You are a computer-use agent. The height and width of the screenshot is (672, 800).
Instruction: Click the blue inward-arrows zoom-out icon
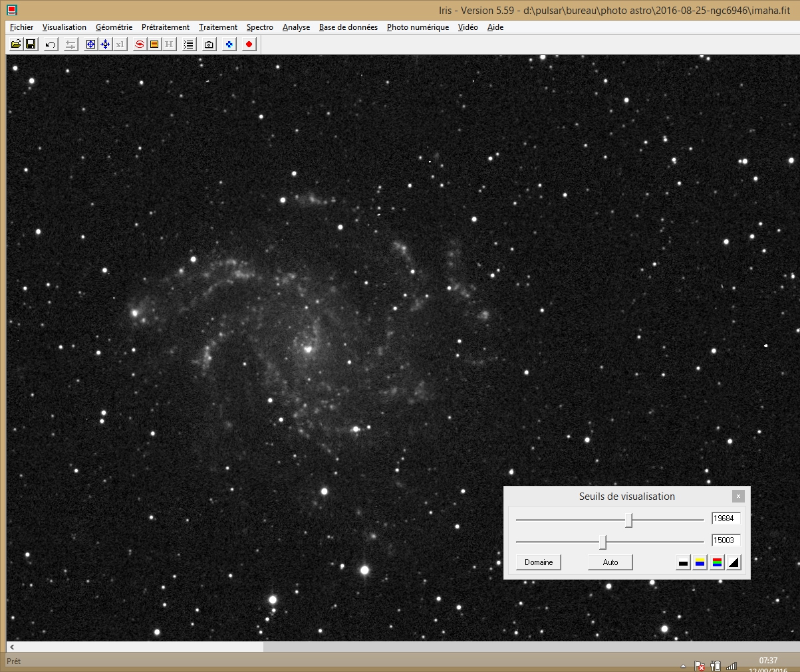coord(105,45)
